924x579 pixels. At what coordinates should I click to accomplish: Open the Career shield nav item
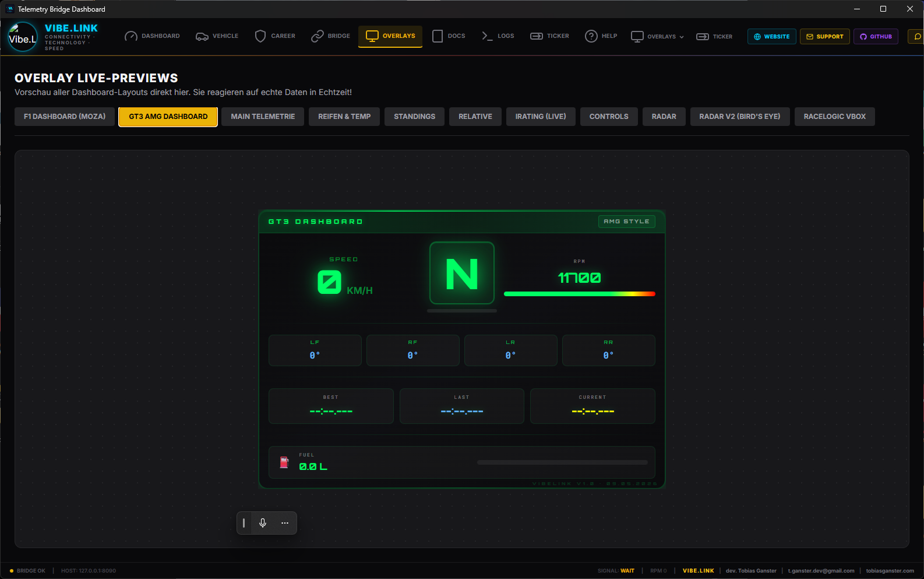coord(276,36)
